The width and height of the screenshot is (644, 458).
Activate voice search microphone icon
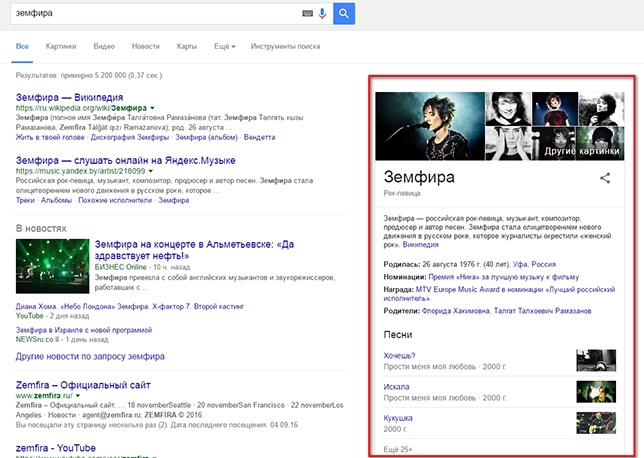322,13
